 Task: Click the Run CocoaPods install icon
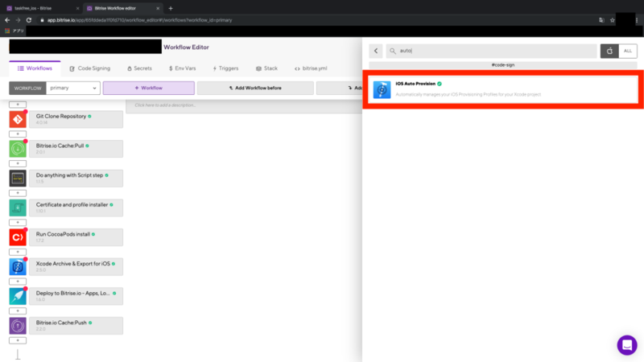tap(18, 237)
